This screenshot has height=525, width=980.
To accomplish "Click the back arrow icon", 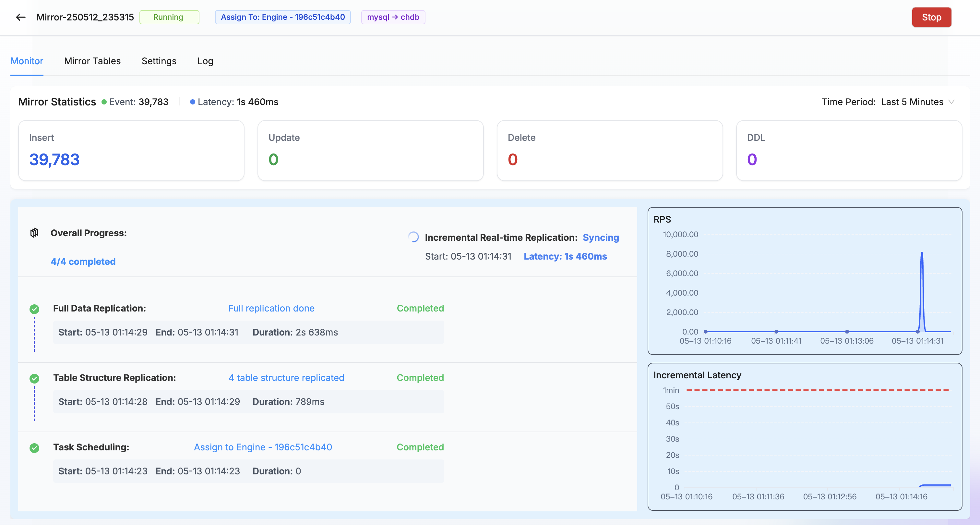I will point(20,17).
